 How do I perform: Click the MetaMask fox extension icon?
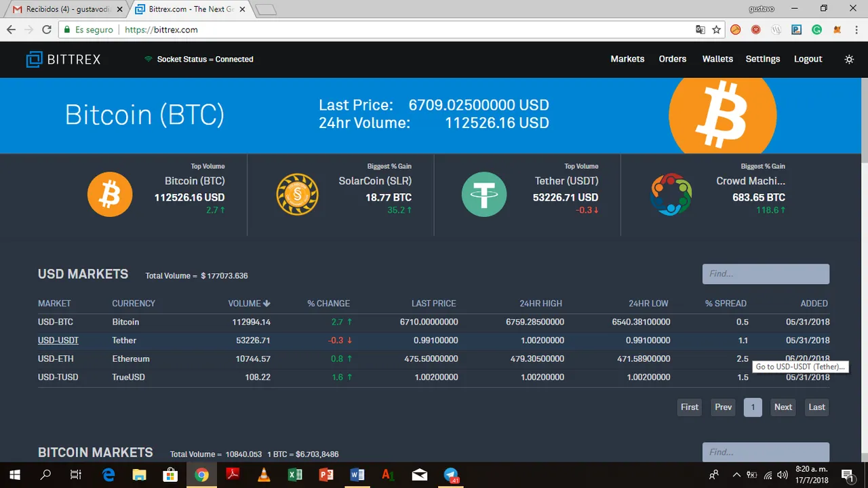(837, 30)
